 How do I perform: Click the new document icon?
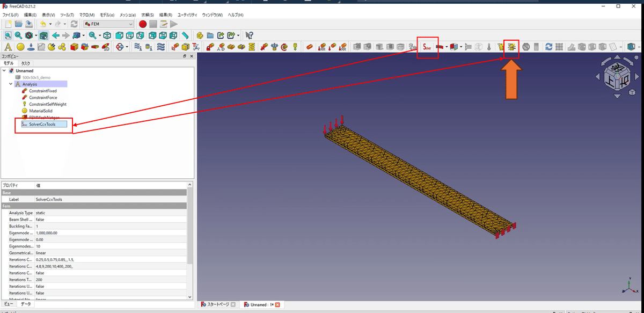8,24
